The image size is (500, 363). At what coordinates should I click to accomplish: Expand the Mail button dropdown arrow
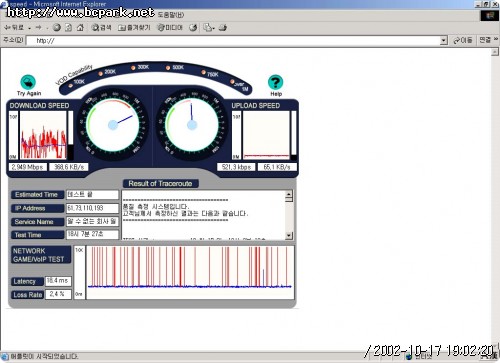click(214, 28)
